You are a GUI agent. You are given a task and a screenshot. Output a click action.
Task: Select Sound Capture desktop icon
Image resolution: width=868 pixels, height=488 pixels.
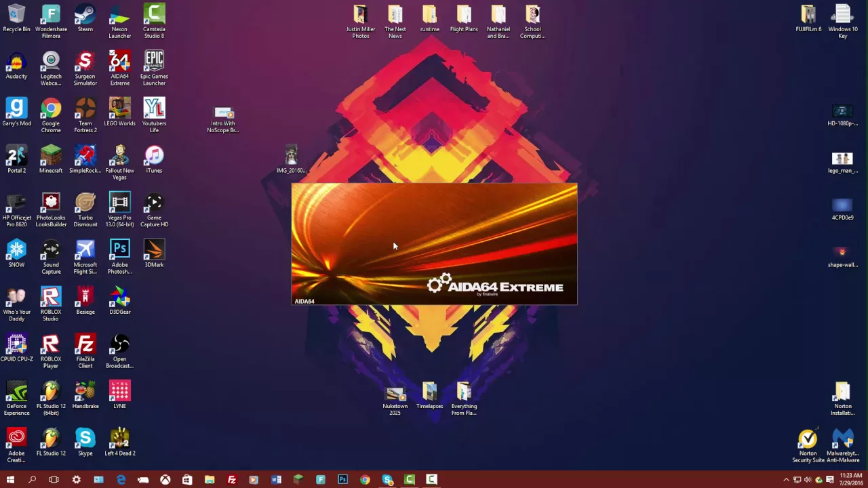[x=51, y=258]
